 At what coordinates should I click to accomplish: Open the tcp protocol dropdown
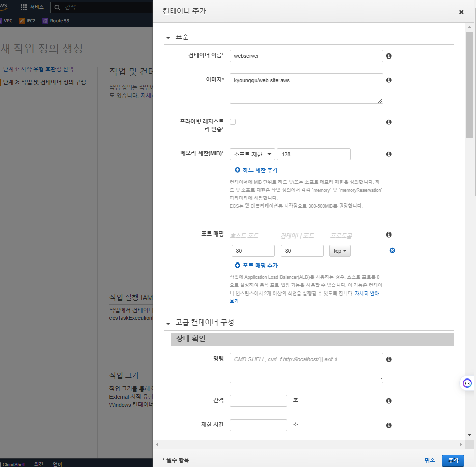point(340,251)
